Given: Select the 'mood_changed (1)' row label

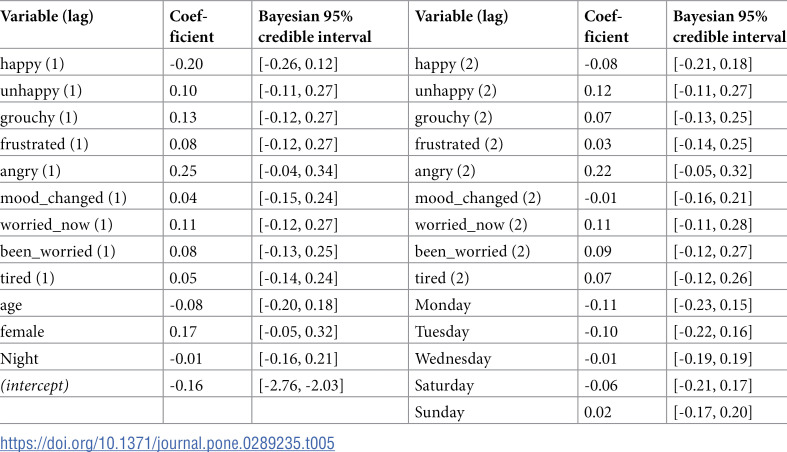Looking at the screenshot, I should click(x=63, y=198).
